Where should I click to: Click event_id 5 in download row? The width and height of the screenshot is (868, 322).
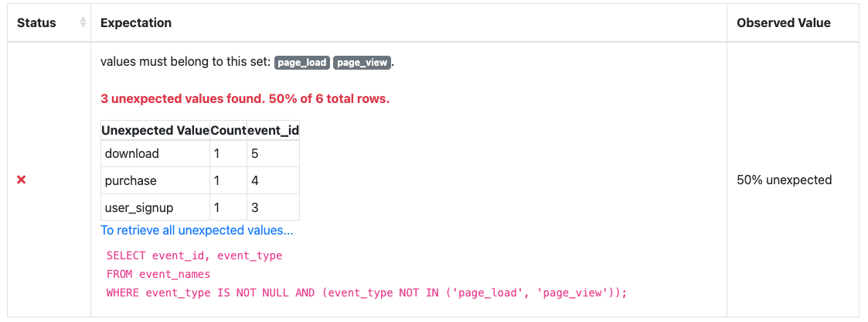[274, 153]
